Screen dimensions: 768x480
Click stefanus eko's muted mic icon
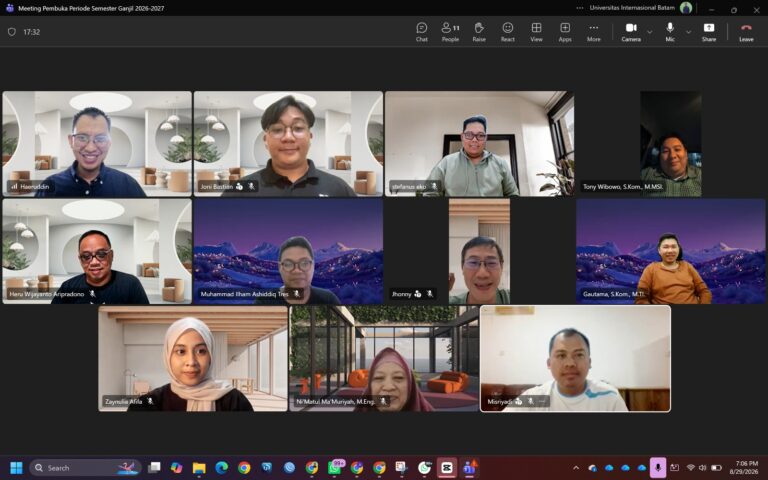[434, 186]
